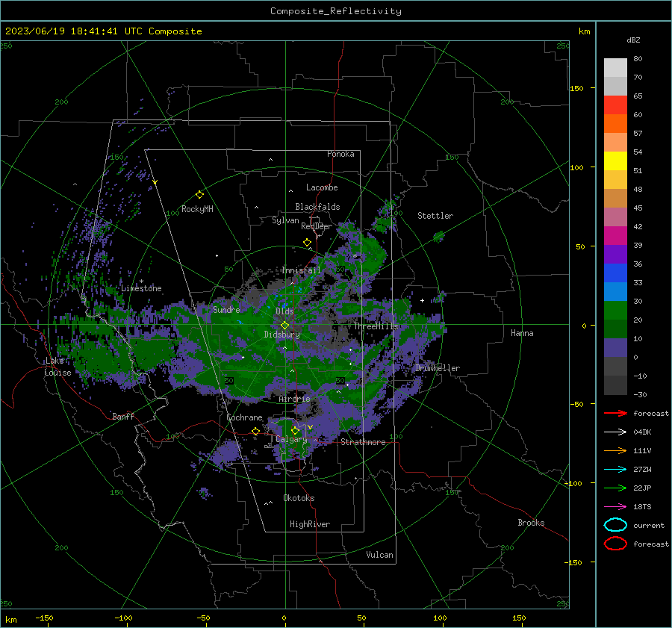672x628 pixels.
Task: Select the magenta 42-39 dBZ swatch
Action: pyautogui.click(x=615, y=236)
